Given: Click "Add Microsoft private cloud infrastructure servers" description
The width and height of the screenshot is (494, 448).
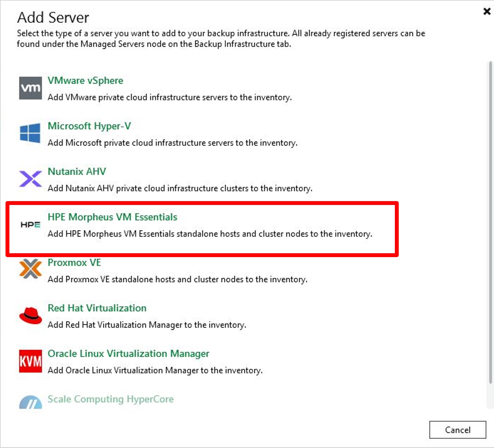Looking at the screenshot, I should click(172, 143).
